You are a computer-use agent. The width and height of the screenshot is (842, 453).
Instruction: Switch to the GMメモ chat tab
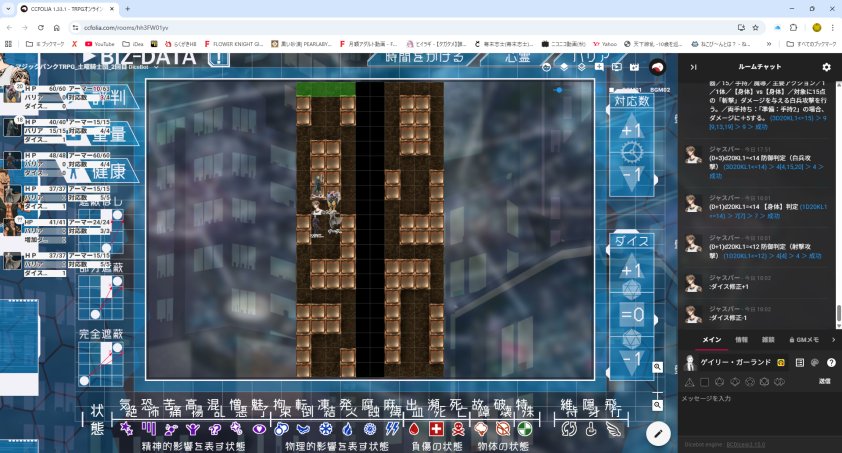[x=804, y=340]
